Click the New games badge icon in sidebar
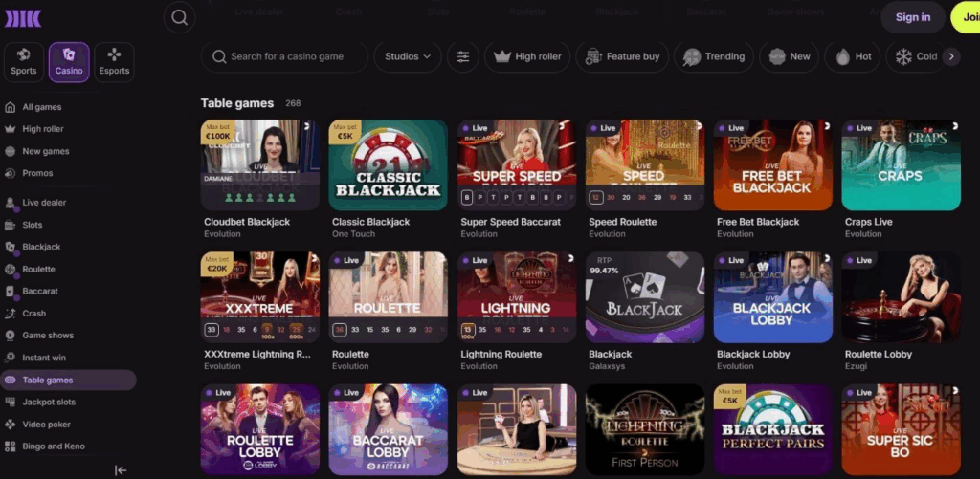 pyautogui.click(x=10, y=151)
